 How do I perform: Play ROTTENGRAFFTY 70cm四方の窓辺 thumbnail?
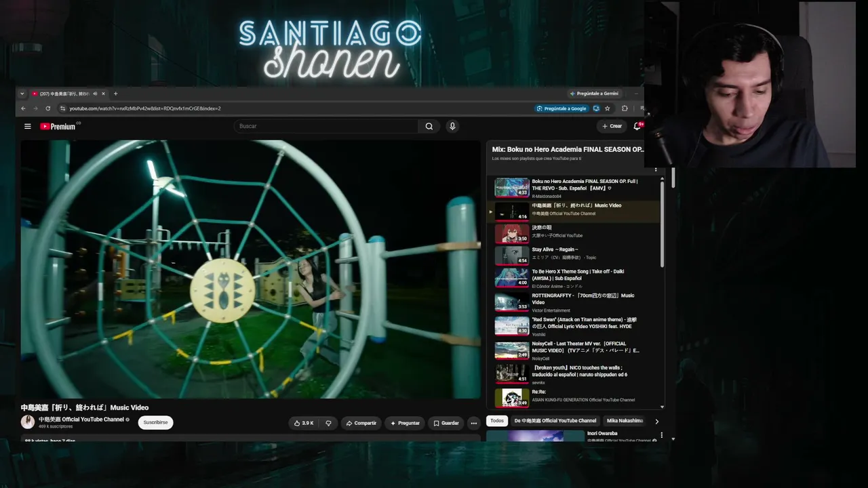click(512, 302)
